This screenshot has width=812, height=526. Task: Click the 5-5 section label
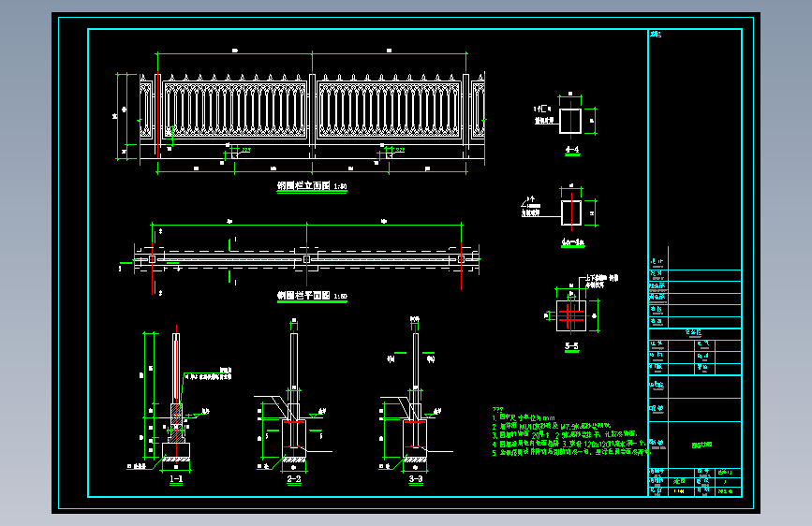(571, 346)
